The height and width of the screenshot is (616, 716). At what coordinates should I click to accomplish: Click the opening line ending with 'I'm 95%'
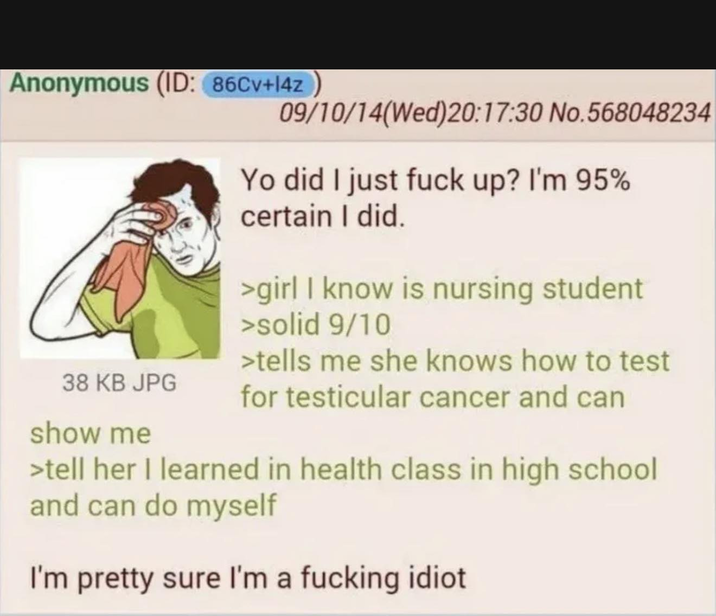(x=436, y=180)
